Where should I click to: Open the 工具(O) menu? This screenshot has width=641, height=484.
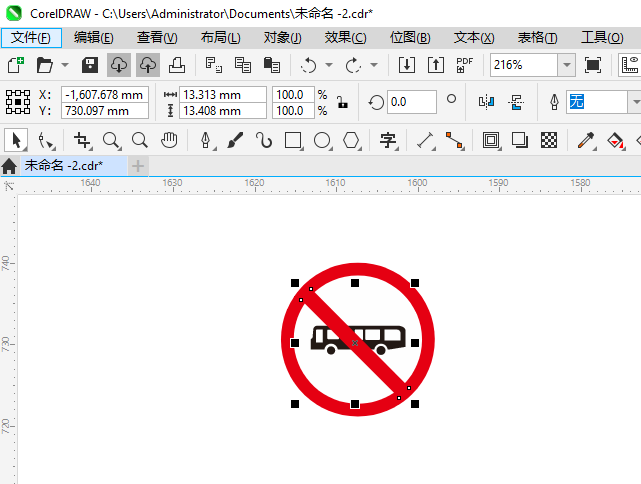point(602,38)
